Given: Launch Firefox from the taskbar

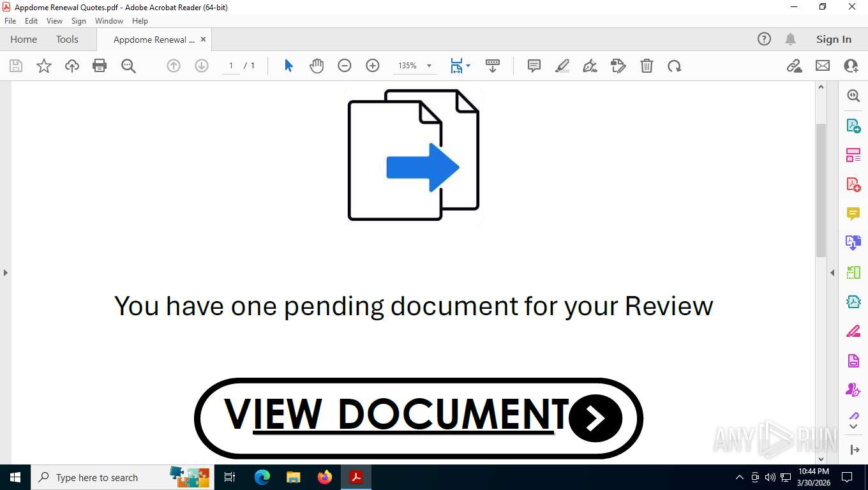Looking at the screenshot, I should point(325,477).
